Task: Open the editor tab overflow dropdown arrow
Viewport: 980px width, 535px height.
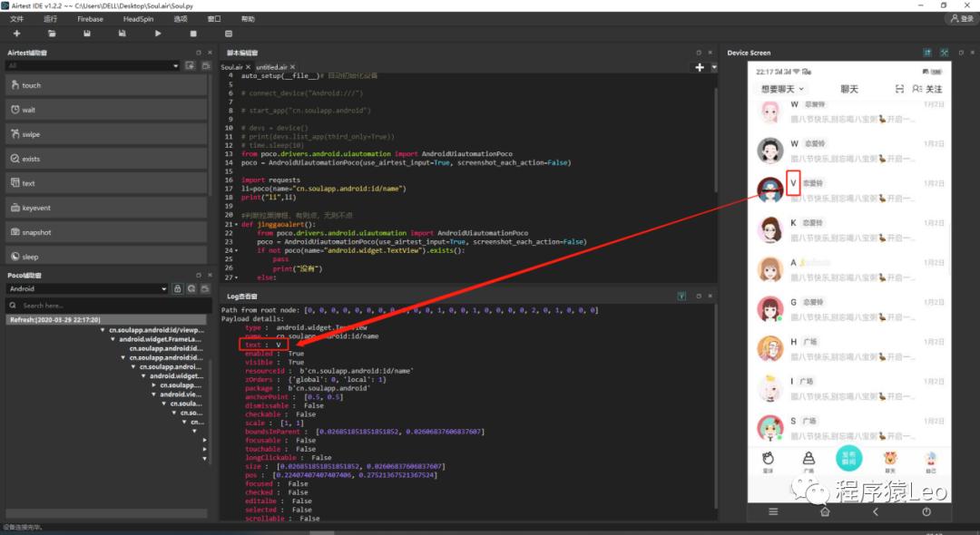Action: [713, 66]
